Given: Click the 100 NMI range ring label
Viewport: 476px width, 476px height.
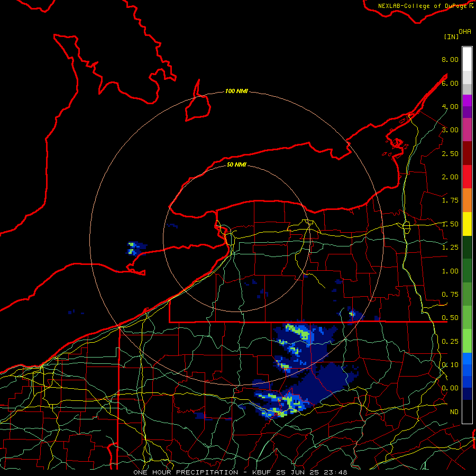Looking at the screenshot, I should 236,91.
